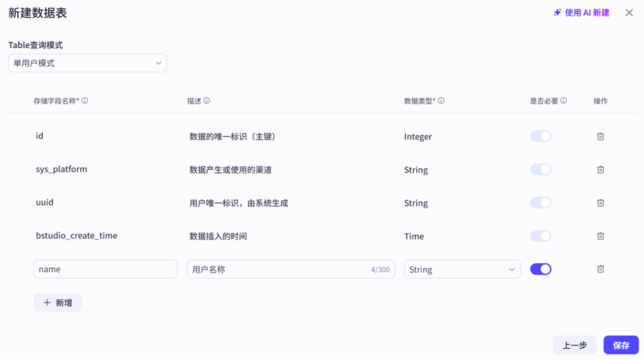Toggle required switch for id field
The image size is (644, 359).
tap(541, 136)
